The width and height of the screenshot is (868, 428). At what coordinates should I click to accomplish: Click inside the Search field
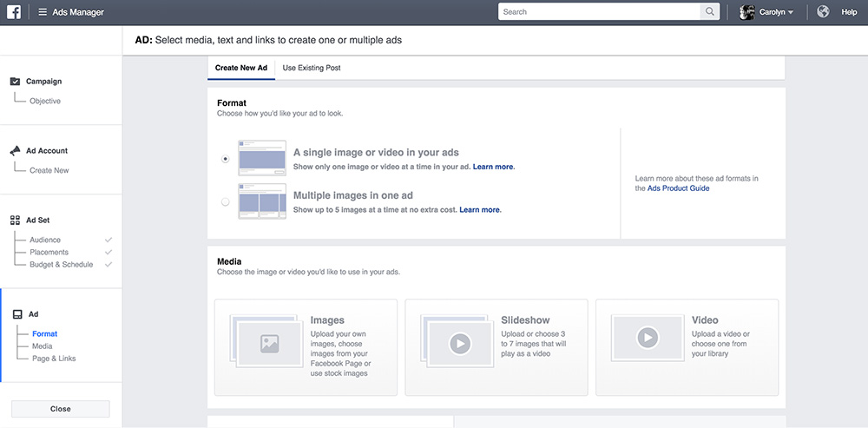click(x=600, y=11)
